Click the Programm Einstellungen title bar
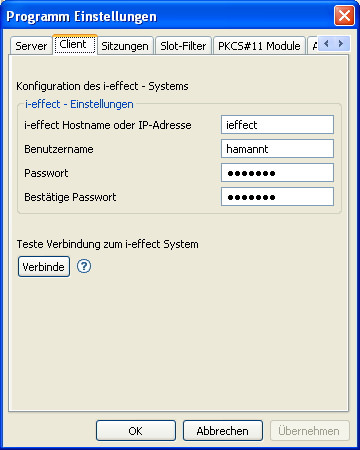The width and height of the screenshot is (360, 450). point(167,16)
